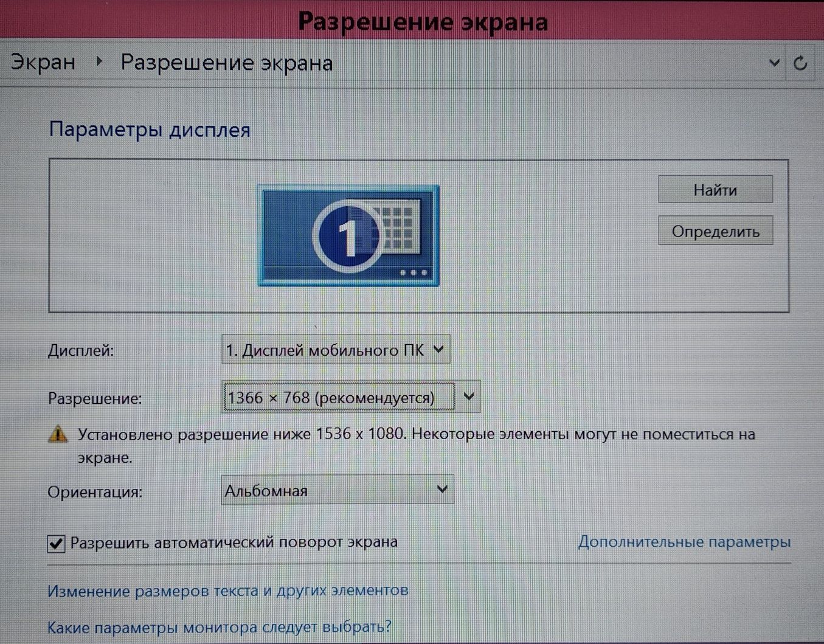Open Изменение размеров текста и других элементов link
Image resolution: width=824 pixels, height=644 pixels.
[x=227, y=590]
